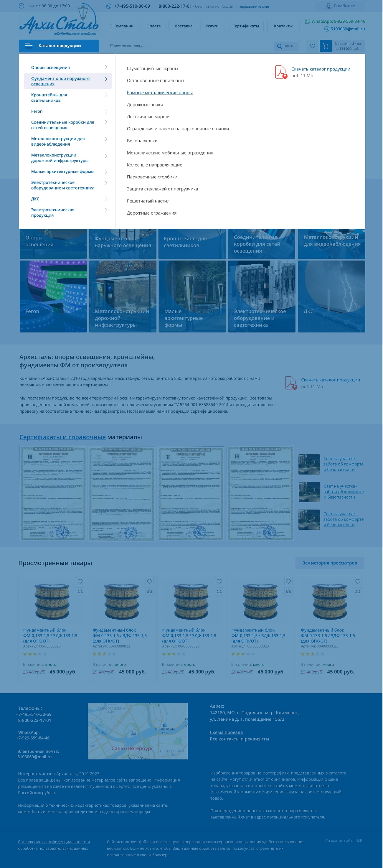This screenshot has width=383, height=868.
Task: Click the search magnifier Найти button
Action: [285, 46]
